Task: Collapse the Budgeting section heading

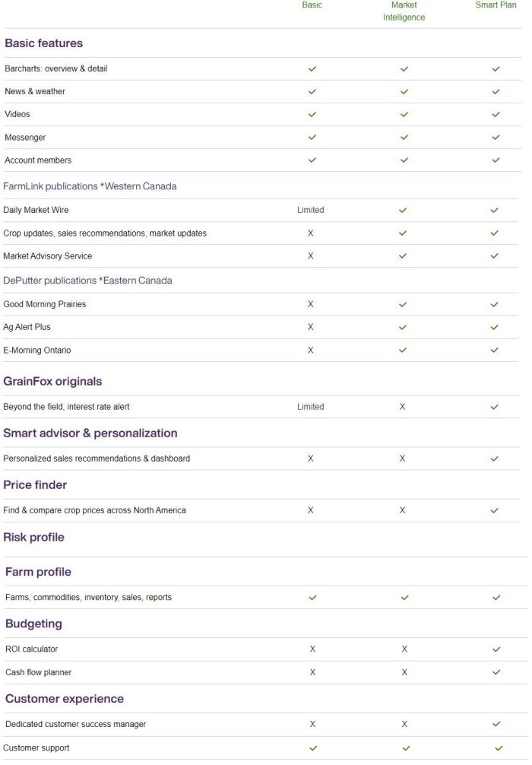Action: point(33,624)
